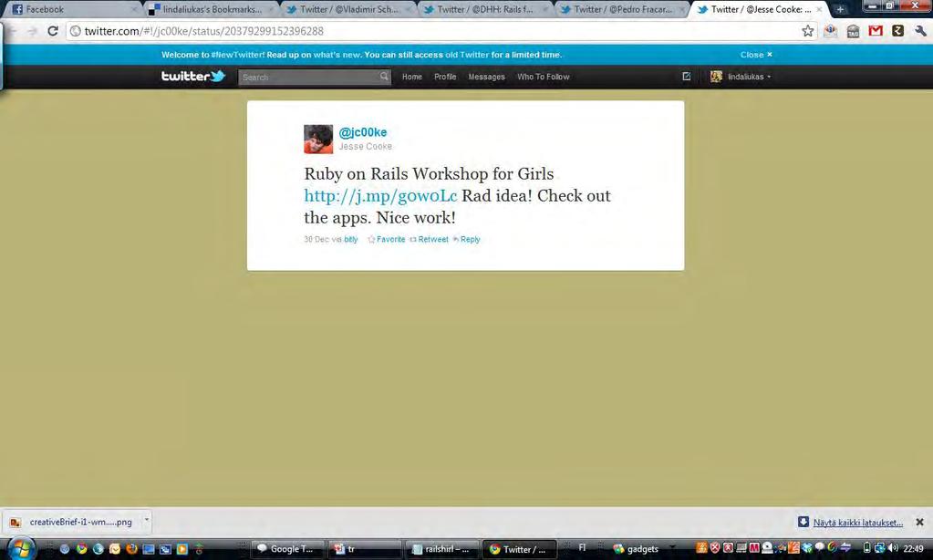933x560 pixels.
Task: Click the Jesse Cooke name text
Action: click(x=366, y=147)
